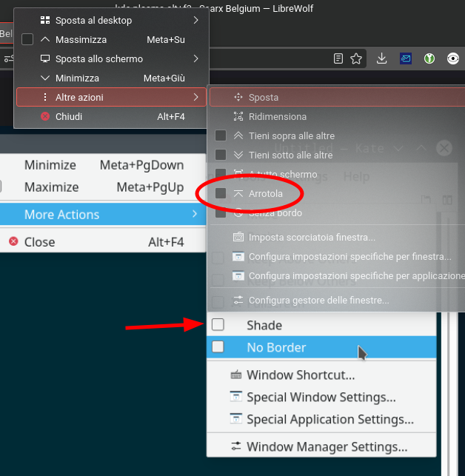Open Configura impostazioni specifiche per finestra
465x476 pixels.
[337, 257]
